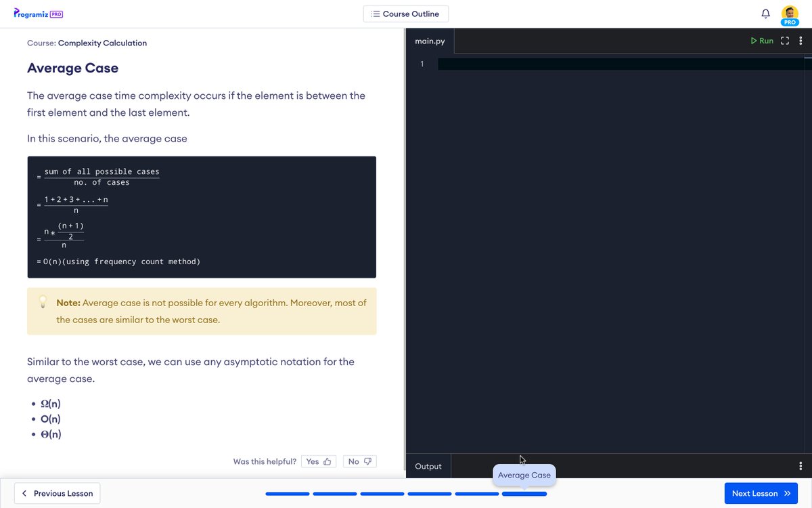Screen dimensions: 812x508
Task: Click the O(n) bullet item
Action: pyautogui.click(x=50, y=419)
